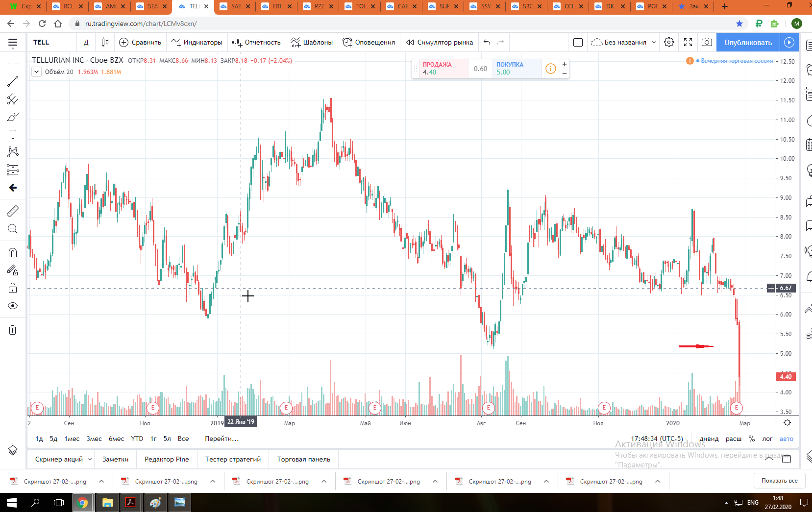Toggle lock all drawing tools
Screen dimensions: 812x512
tap(13, 288)
